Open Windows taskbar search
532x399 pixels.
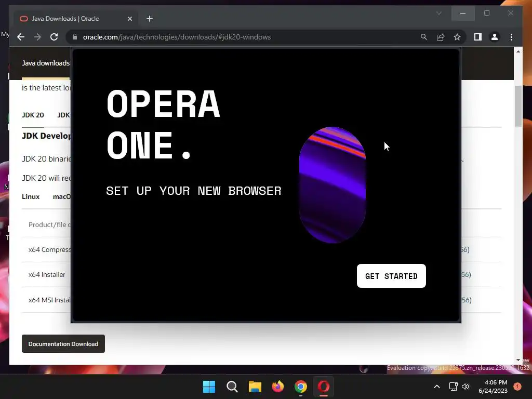(x=232, y=387)
